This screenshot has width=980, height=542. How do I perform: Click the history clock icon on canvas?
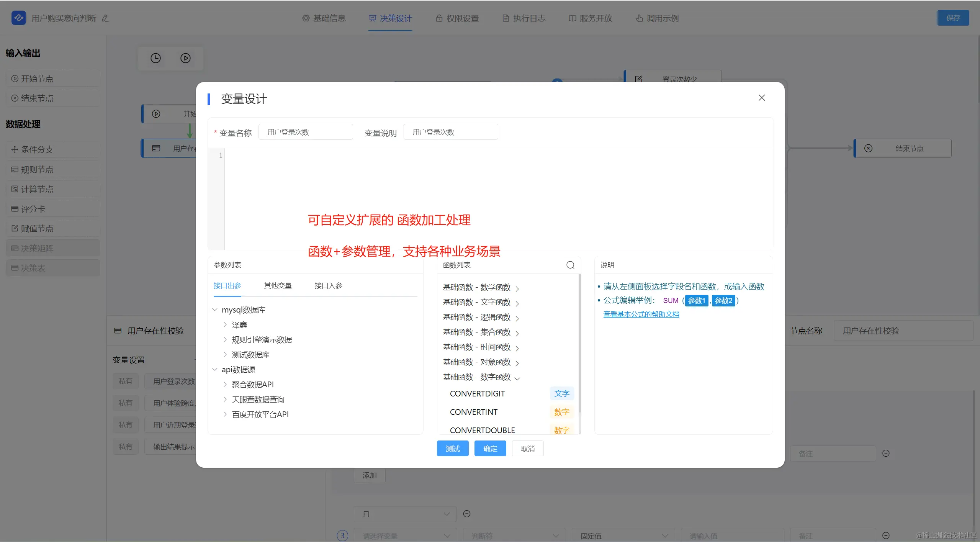155,58
